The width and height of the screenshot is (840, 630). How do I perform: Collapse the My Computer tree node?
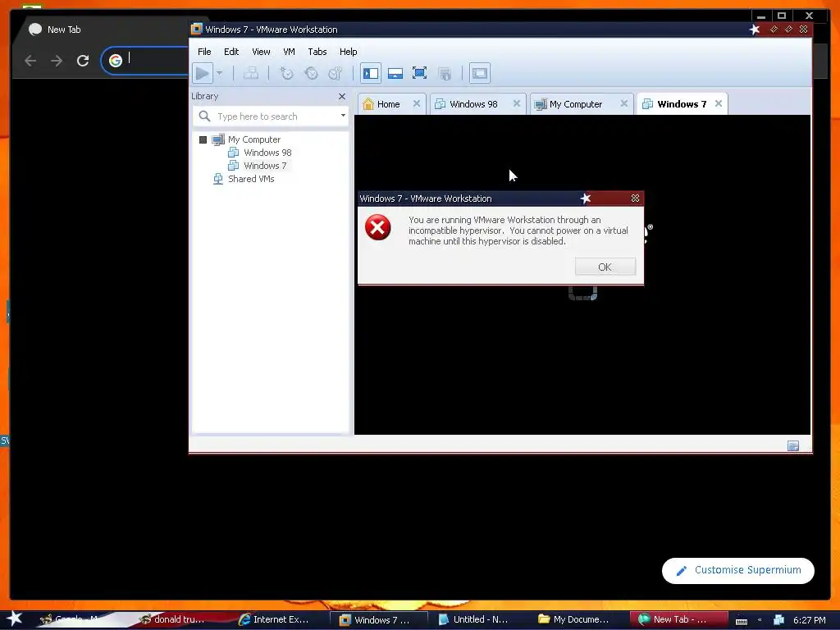[203, 139]
